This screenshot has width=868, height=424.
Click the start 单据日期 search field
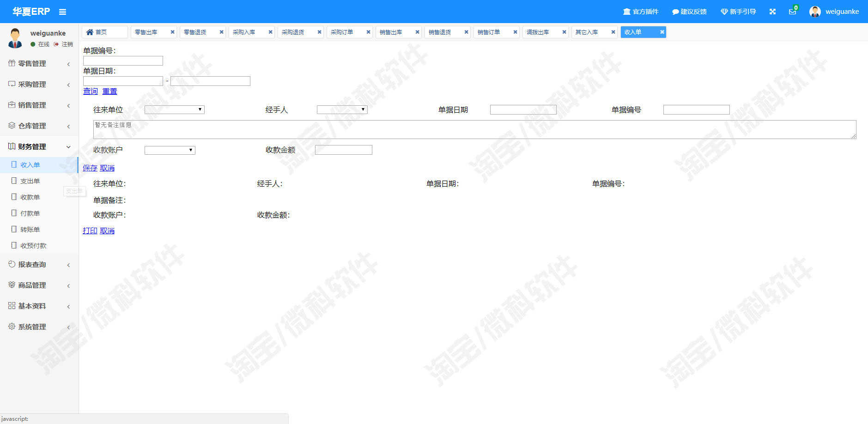pyautogui.click(x=123, y=81)
